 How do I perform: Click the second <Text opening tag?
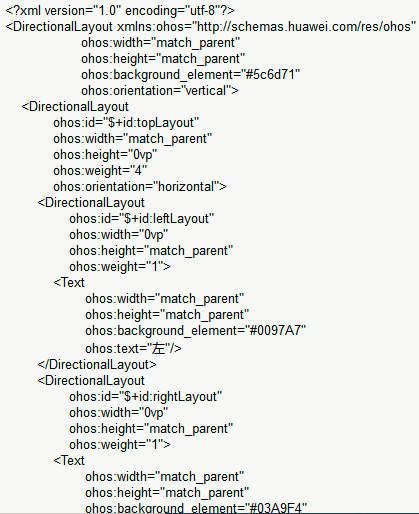point(69,461)
